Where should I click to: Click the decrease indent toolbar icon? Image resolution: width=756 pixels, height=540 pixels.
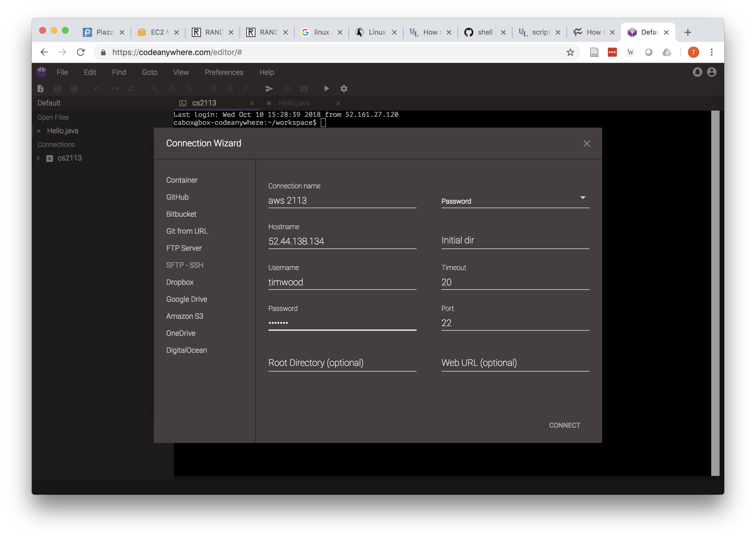click(212, 88)
